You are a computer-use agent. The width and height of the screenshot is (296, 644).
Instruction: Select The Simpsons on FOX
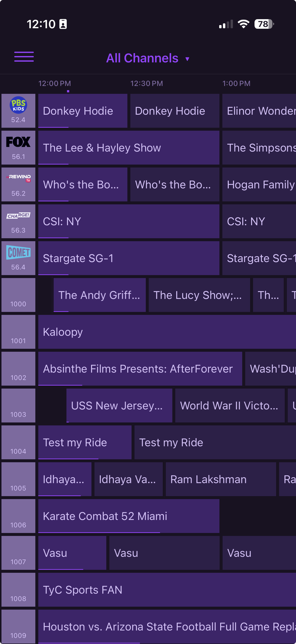(259, 148)
